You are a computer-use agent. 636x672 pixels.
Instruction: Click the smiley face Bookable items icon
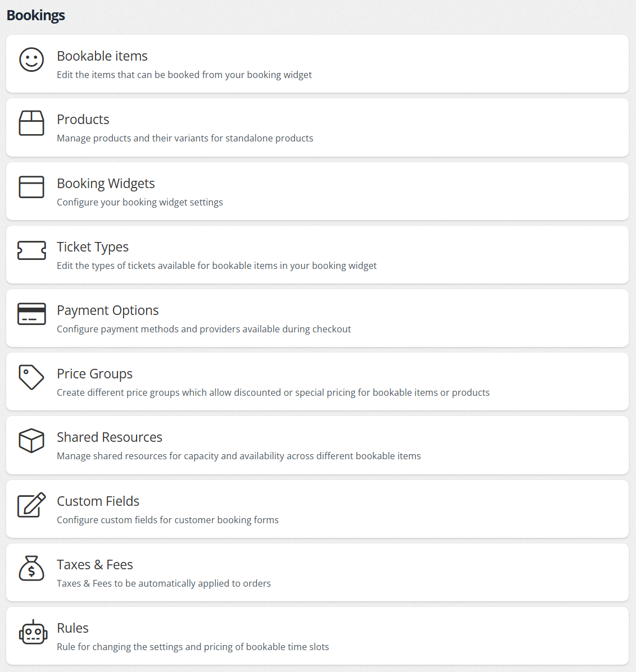tap(31, 60)
